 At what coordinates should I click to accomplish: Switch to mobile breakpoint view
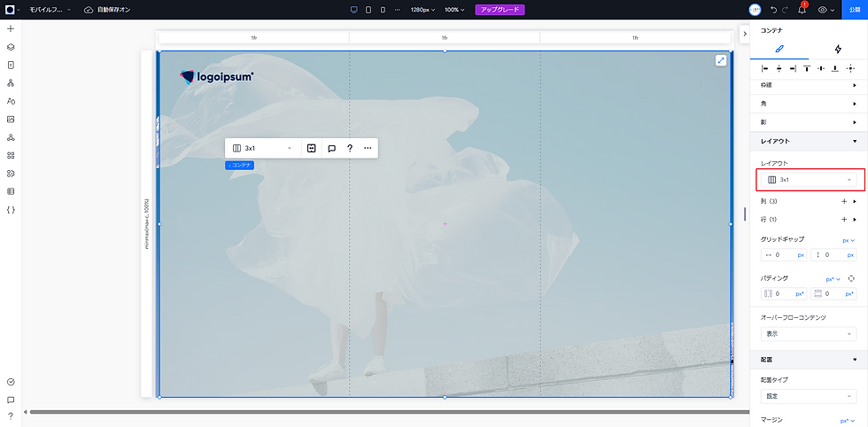coord(383,10)
